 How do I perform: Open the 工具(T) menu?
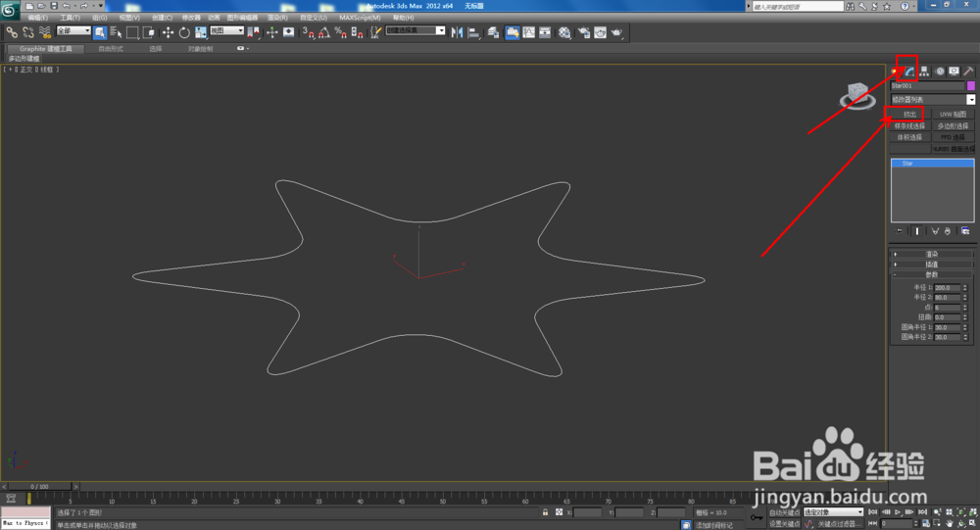click(70, 18)
